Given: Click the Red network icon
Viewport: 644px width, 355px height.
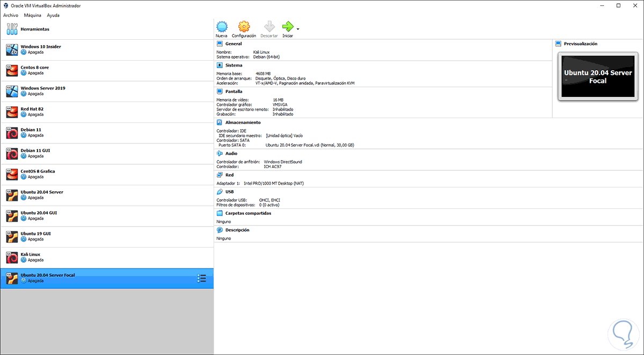Looking at the screenshot, I should 219,175.
